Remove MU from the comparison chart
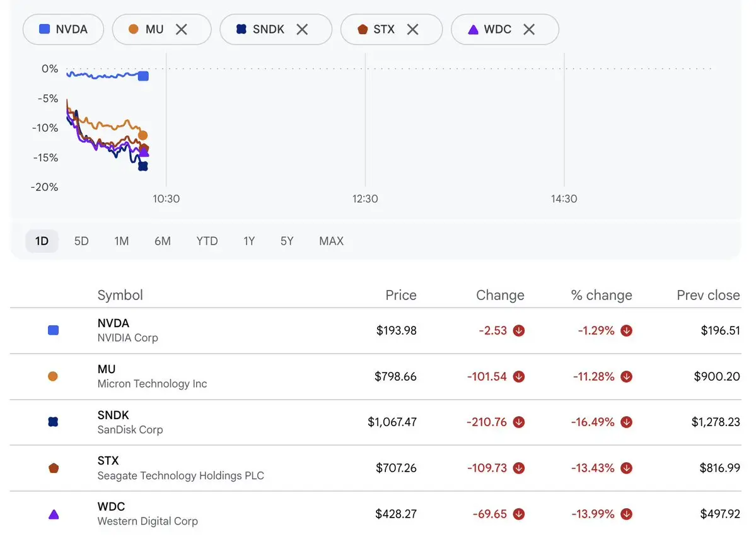 (182, 30)
